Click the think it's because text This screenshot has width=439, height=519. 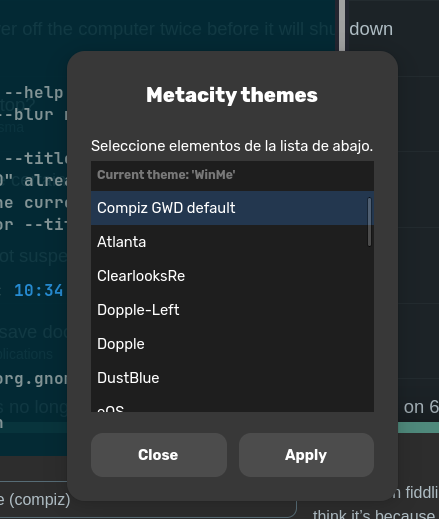click(374, 514)
